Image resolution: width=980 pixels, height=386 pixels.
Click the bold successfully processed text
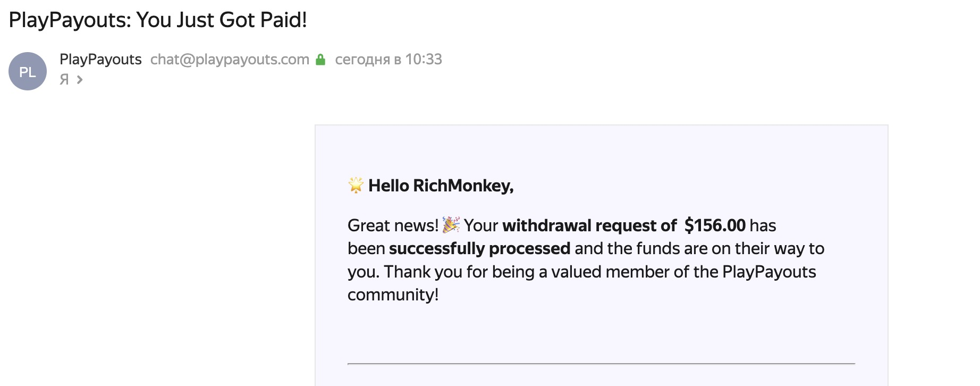[479, 249]
